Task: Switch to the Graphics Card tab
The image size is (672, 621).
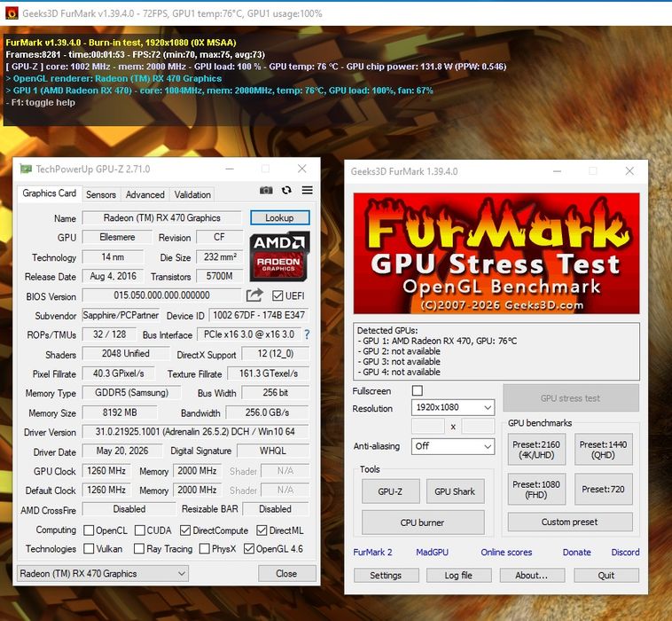Action: pos(50,193)
